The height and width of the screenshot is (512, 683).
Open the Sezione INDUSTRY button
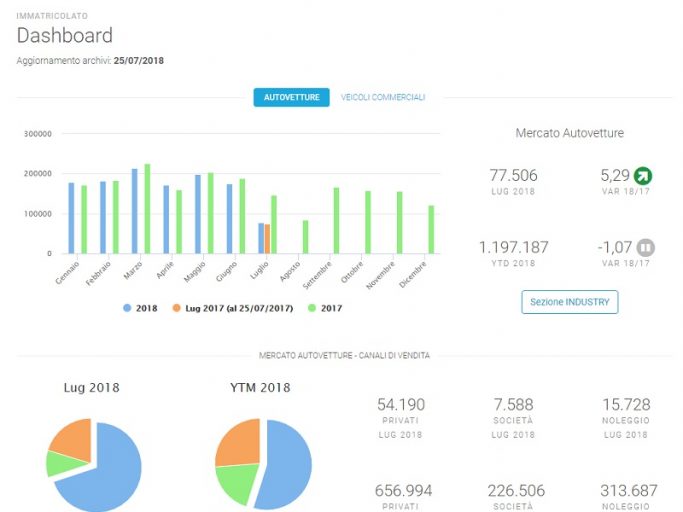click(570, 302)
